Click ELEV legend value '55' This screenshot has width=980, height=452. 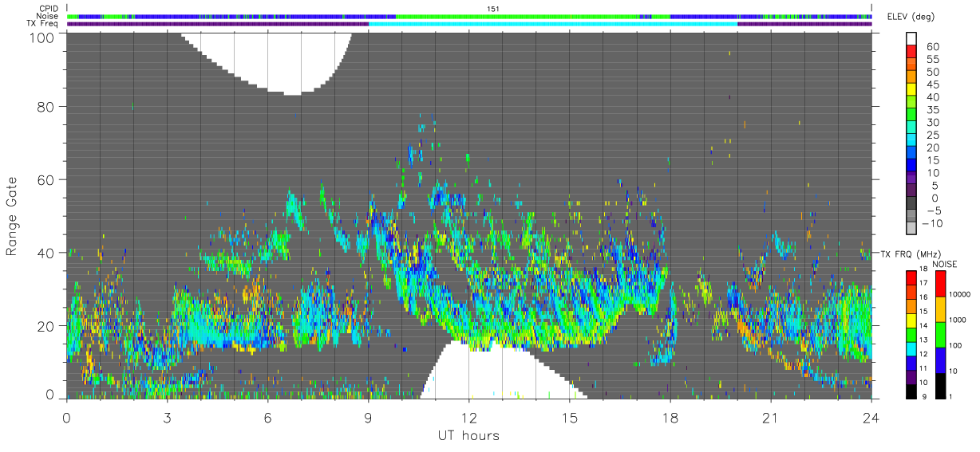933,60
